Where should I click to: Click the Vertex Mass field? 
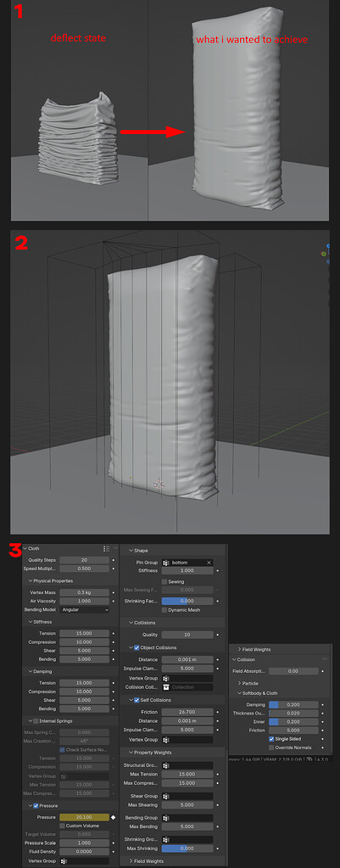[x=85, y=592]
